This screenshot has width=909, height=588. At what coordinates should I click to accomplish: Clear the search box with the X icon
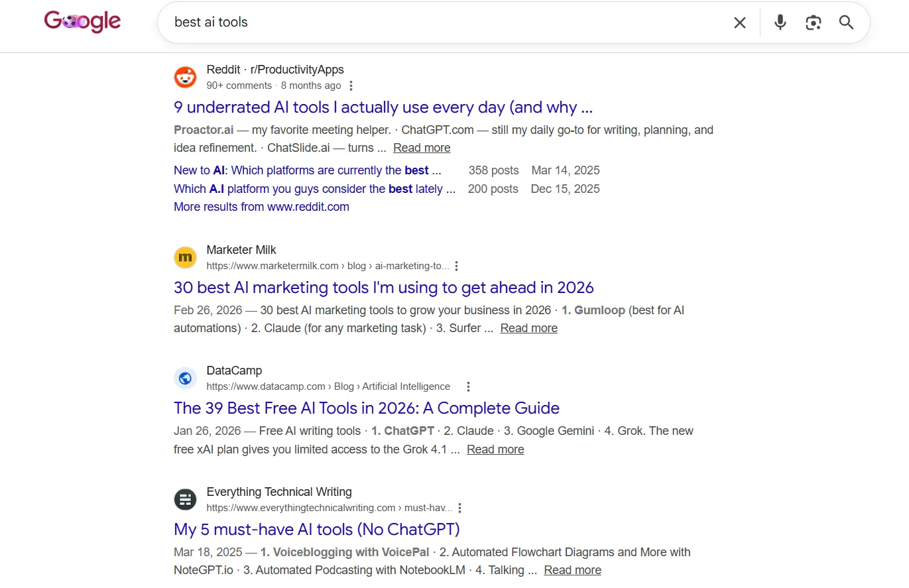[x=740, y=23]
